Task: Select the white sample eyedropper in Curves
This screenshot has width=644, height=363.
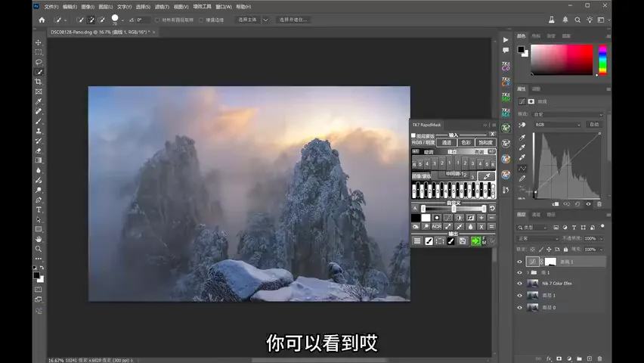Action: point(522,157)
